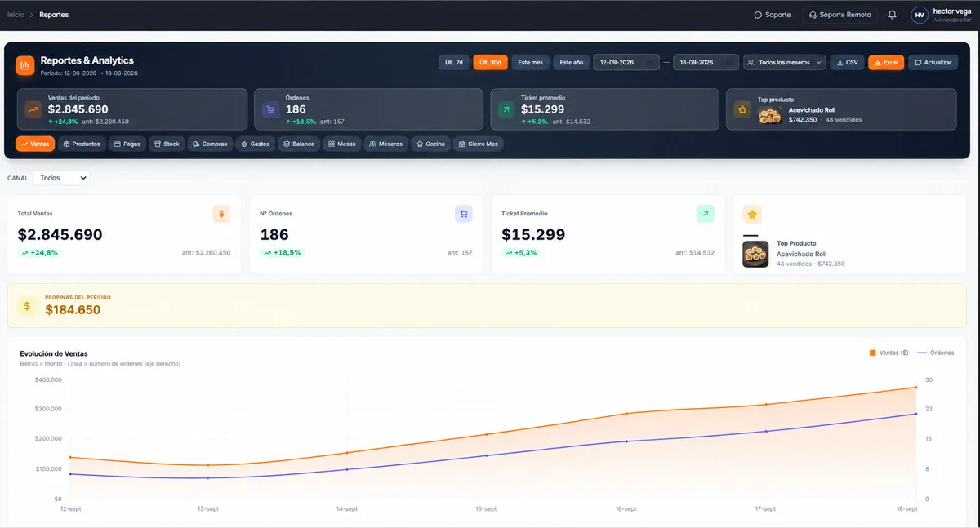Click the dollar icon in Total Ventas card
980x528 pixels.
click(222, 214)
